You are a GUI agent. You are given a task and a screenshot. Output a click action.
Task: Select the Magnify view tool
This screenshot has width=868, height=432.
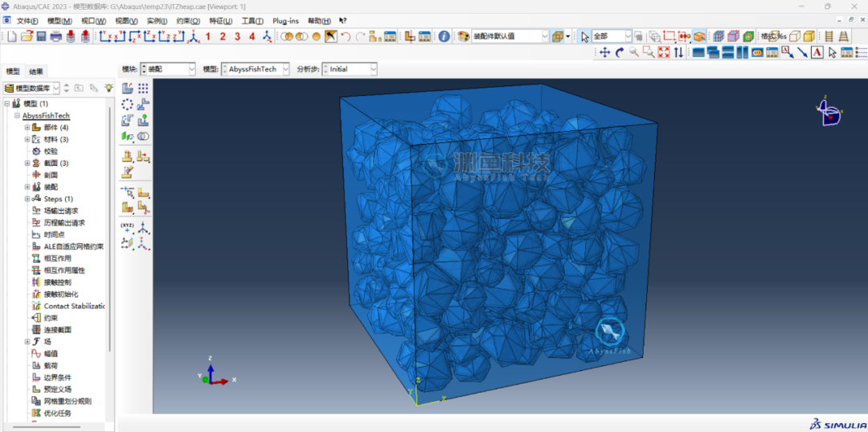click(x=634, y=52)
